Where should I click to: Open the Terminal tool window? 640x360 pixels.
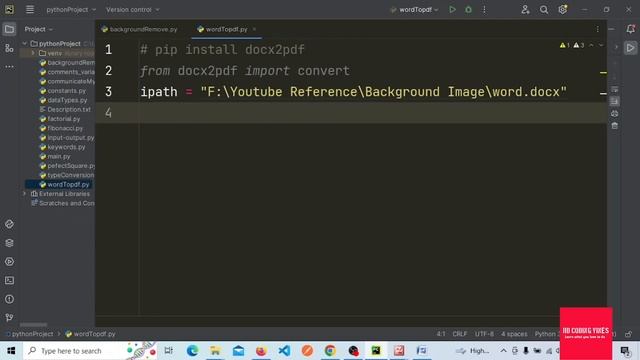(x=9, y=280)
